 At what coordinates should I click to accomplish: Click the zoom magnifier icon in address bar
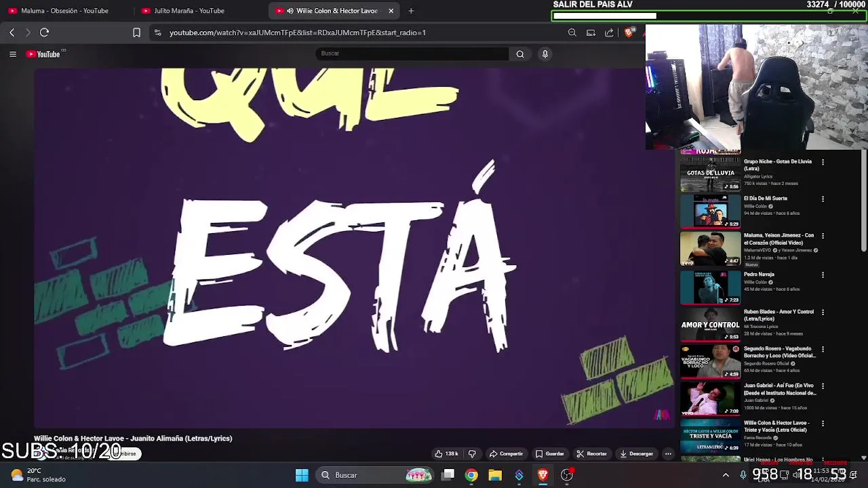572,33
